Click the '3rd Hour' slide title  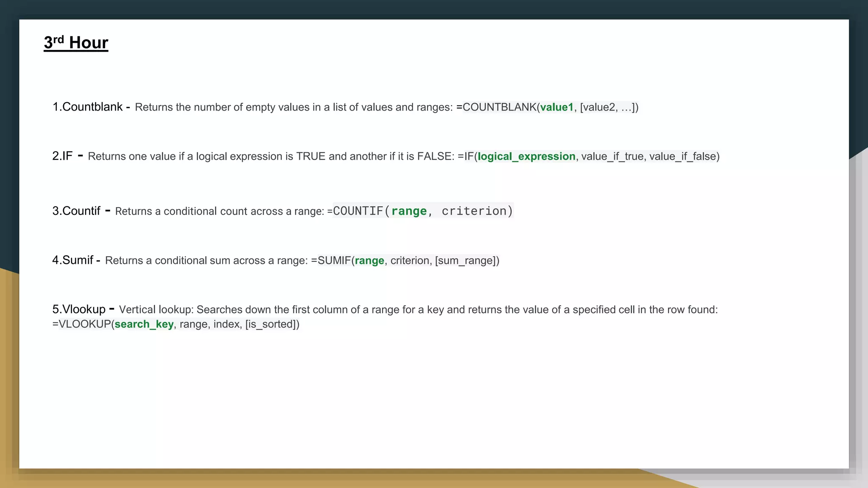(76, 43)
